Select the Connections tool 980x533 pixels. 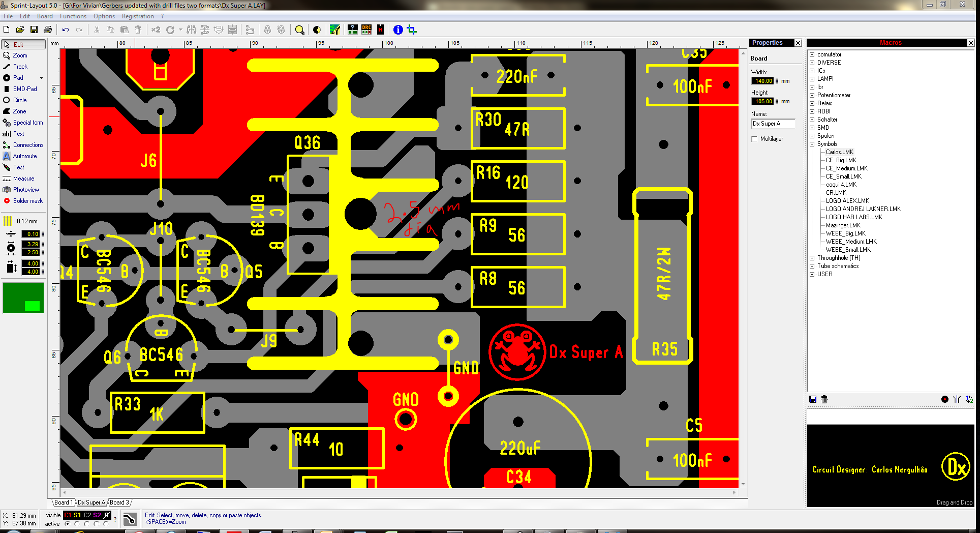click(x=23, y=145)
